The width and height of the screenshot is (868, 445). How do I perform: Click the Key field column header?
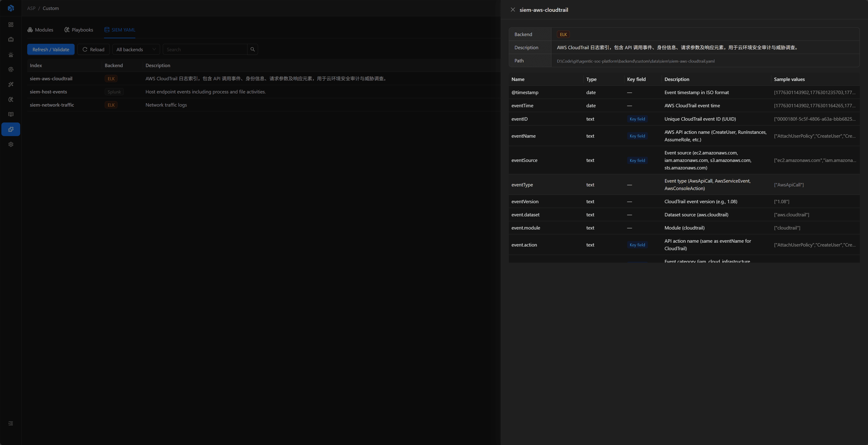coord(636,79)
